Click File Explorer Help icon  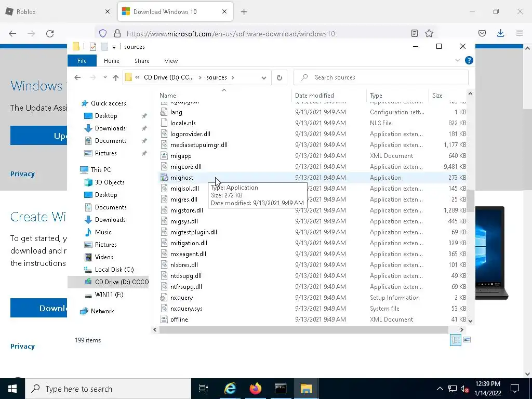(x=469, y=60)
